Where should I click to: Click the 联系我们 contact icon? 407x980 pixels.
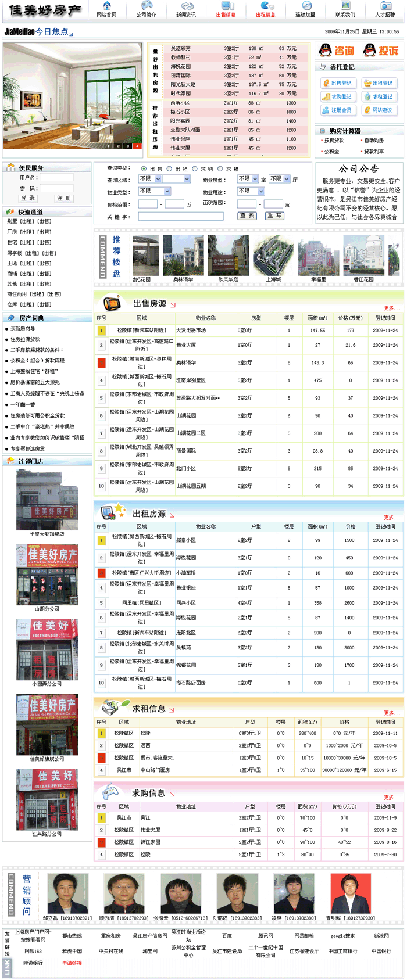pyautogui.click(x=345, y=6)
